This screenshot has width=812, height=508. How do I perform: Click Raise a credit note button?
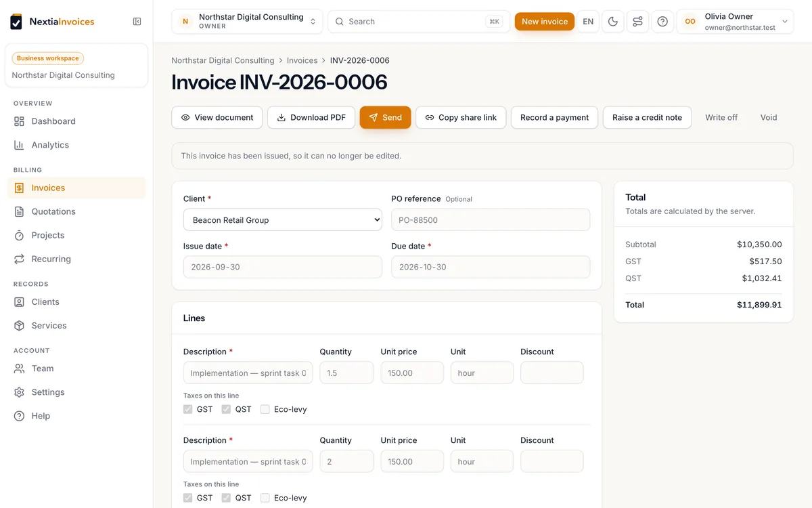click(647, 117)
